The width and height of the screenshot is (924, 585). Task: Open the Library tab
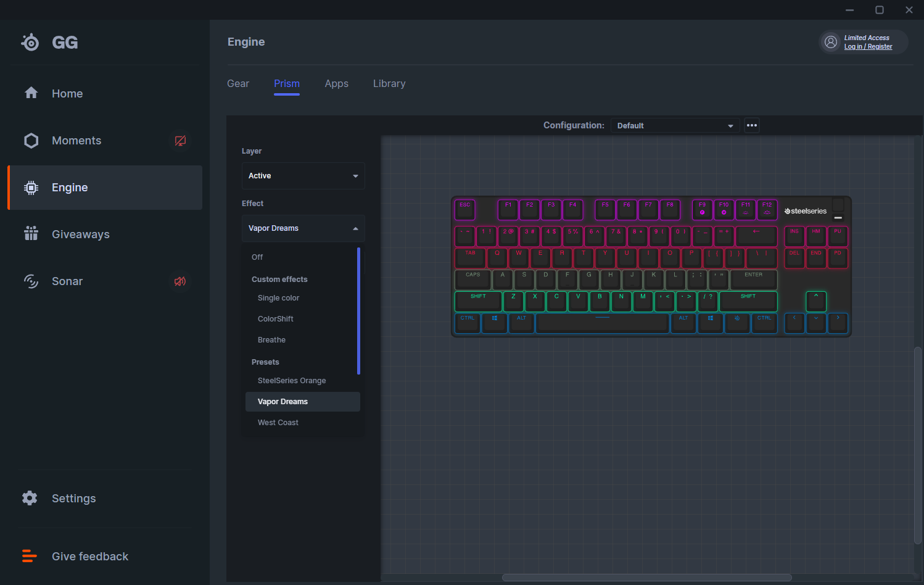pos(389,84)
